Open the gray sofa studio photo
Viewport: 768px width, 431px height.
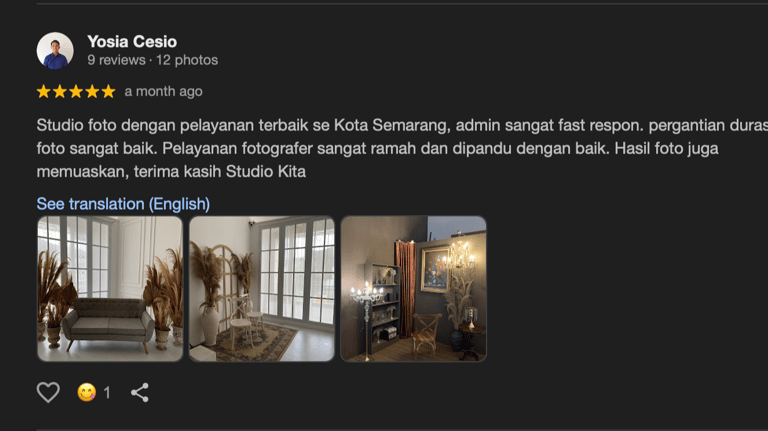point(110,289)
